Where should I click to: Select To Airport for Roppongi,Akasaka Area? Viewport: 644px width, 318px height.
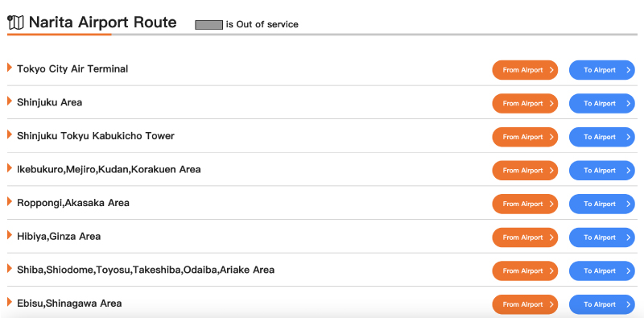601,204
